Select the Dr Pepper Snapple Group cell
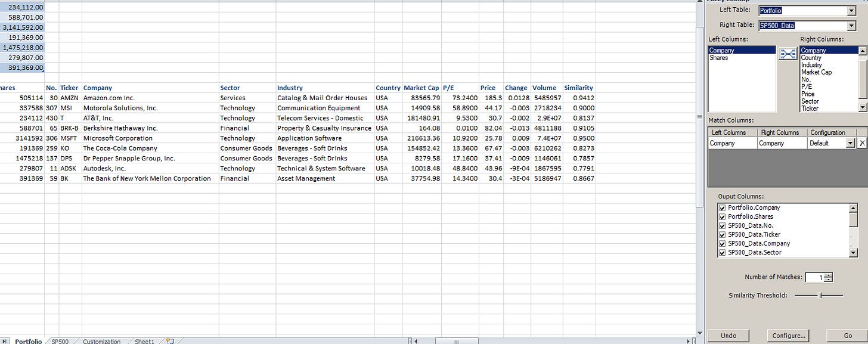 (x=150, y=159)
